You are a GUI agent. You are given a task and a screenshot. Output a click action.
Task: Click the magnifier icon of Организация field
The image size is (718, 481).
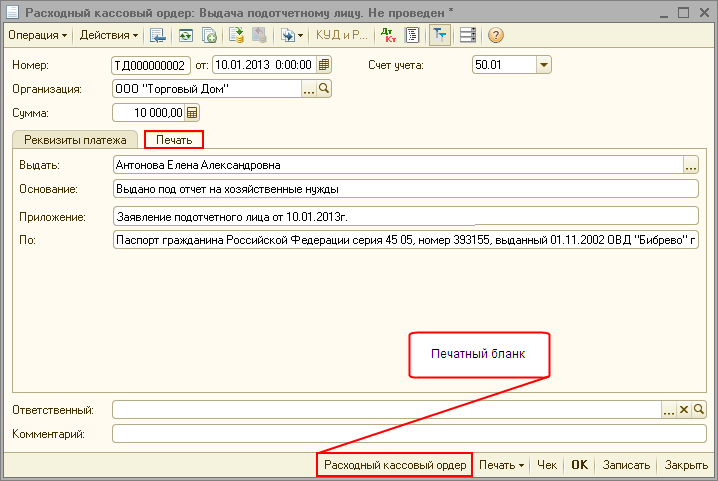pyautogui.click(x=324, y=89)
